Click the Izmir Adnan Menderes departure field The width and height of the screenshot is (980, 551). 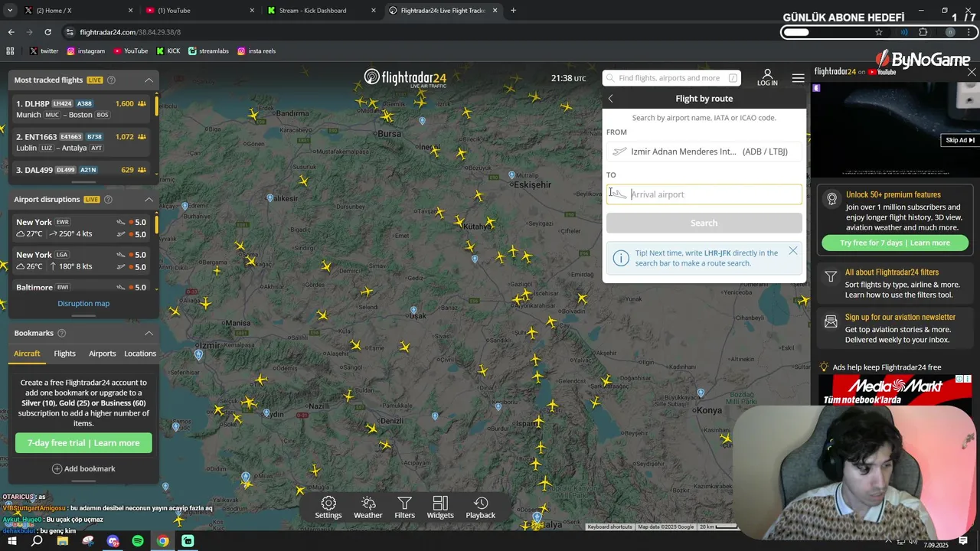click(x=704, y=152)
